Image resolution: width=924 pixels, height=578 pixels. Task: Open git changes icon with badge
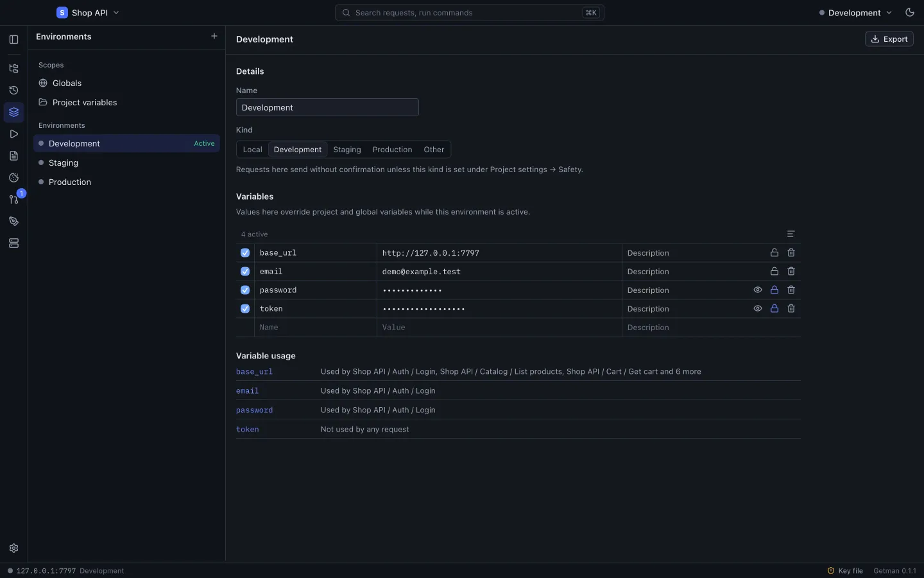point(13,200)
